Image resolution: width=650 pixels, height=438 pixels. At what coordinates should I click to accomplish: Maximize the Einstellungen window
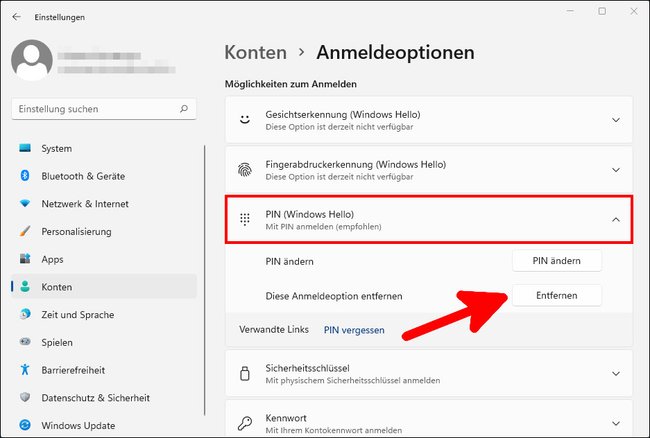point(602,11)
